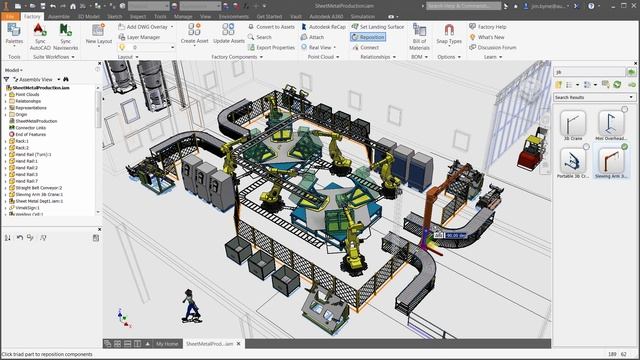Close the SheetMetalProd document tab
The height and width of the screenshot is (360, 640).
[239, 344]
